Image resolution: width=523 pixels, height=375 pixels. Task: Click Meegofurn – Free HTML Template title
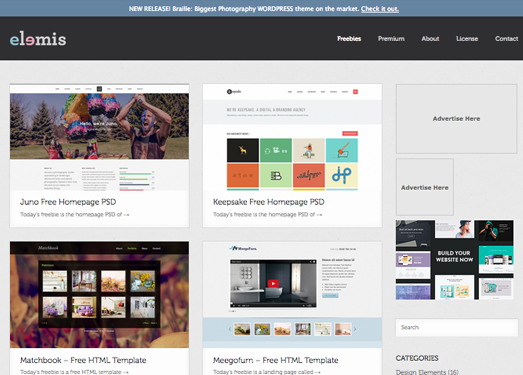[276, 360]
